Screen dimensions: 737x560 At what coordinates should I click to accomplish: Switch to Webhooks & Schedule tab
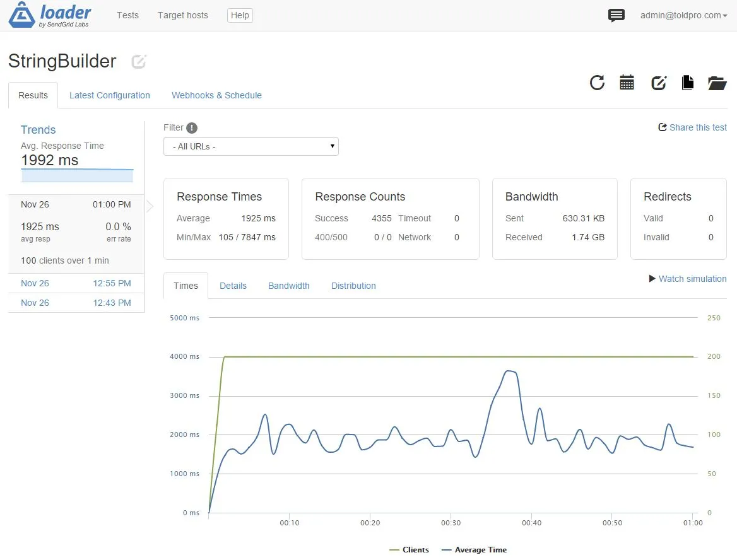(x=216, y=95)
